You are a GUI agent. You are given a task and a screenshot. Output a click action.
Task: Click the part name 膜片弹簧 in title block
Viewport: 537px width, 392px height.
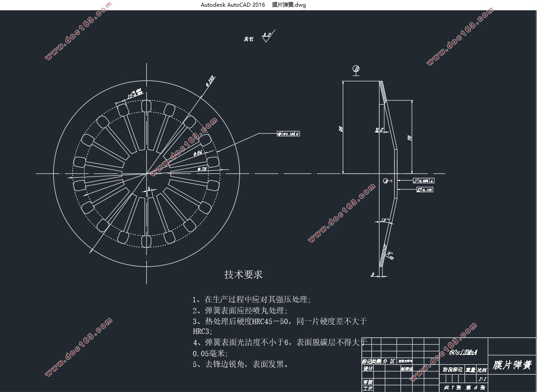point(512,365)
